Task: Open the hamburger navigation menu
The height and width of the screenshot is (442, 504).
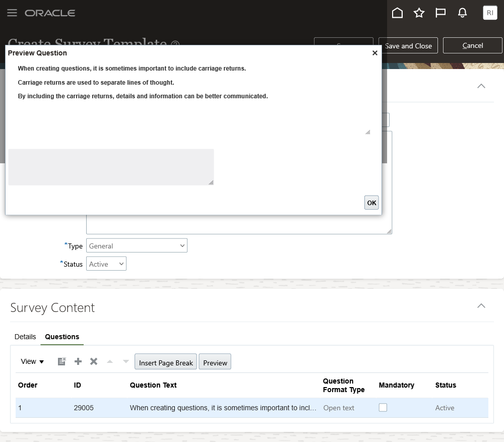Action: point(12,13)
